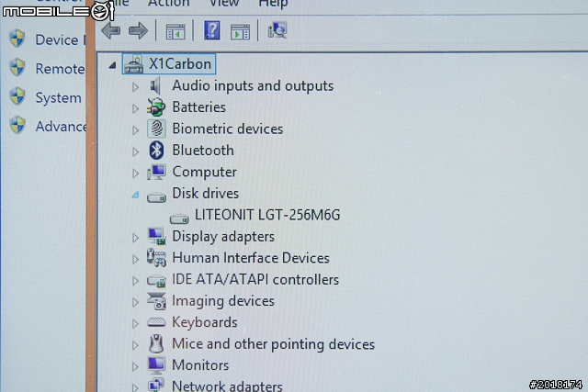The height and width of the screenshot is (392, 588).
Task: Select the Network adapters label
Action: coord(227,386)
